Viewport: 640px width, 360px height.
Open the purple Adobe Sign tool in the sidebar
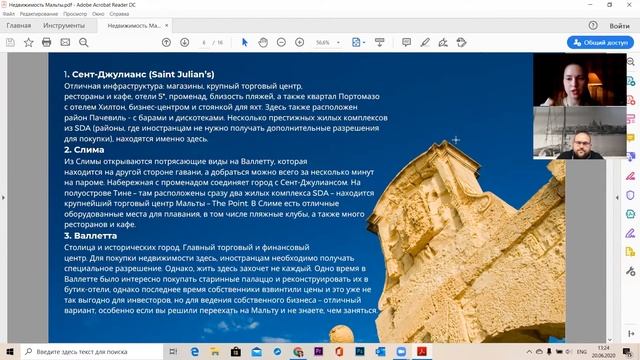631,233
